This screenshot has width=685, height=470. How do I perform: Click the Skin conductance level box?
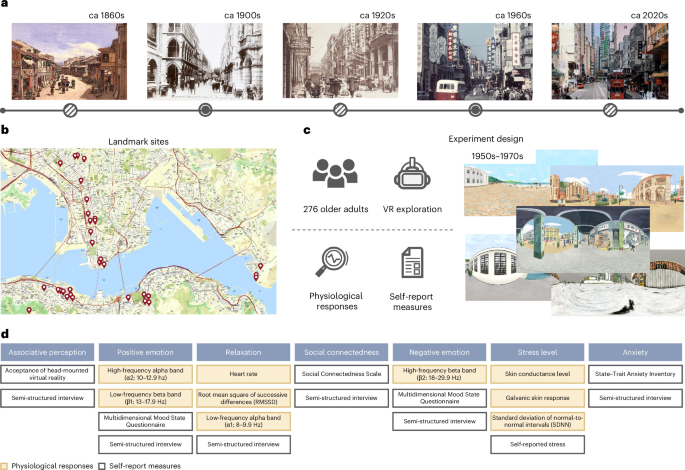tap(537, 374)
